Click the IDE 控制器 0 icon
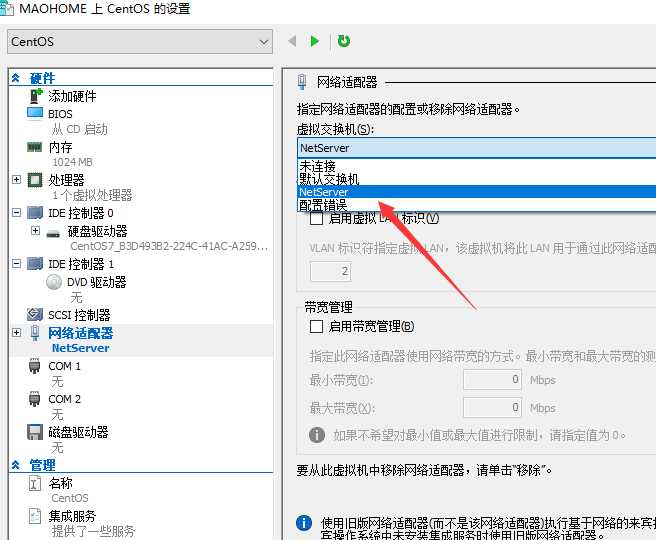656x540 pixels. (x=35, y=212)
